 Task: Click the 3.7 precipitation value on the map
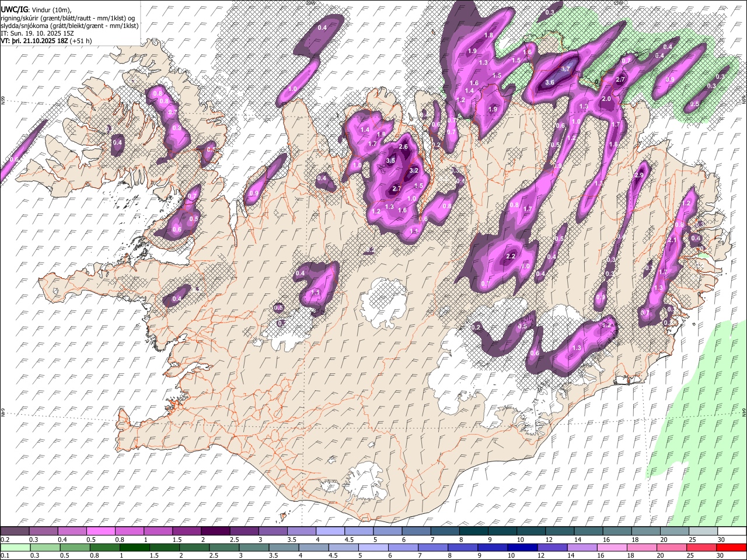coord(565,69)
